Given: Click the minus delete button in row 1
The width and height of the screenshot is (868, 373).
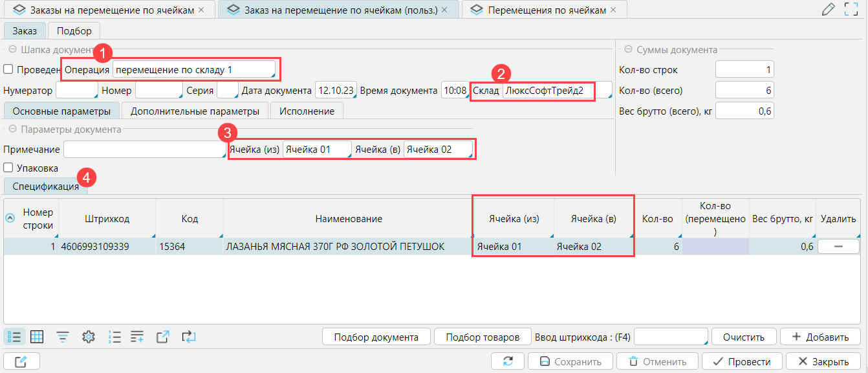Looking at the screenshot, I should click(x=838, y=246).
